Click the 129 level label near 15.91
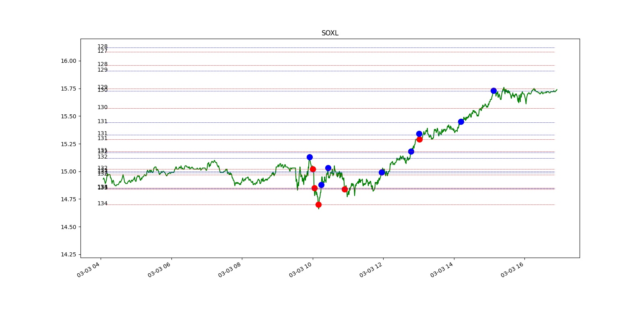 coord(102,70)
